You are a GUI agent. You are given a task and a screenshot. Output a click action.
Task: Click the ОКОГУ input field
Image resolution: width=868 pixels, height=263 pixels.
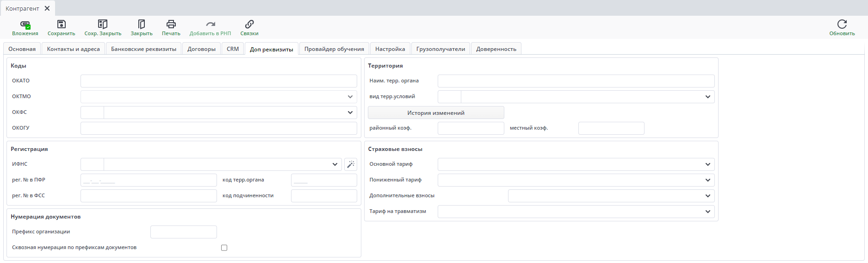219,128
